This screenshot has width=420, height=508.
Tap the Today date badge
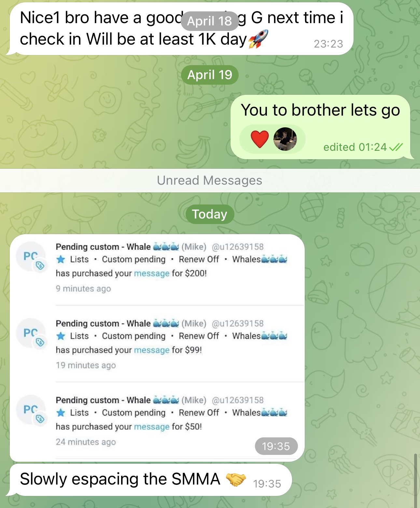[x=210, y=214]
